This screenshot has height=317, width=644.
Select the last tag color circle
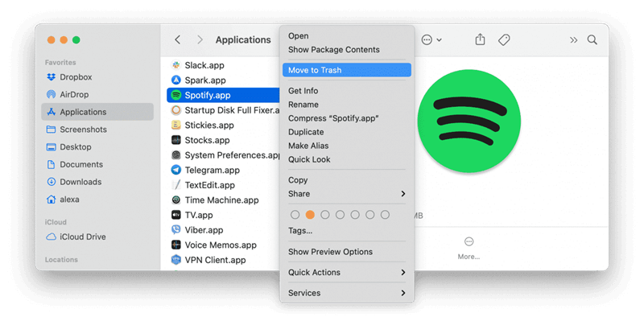(x=385, y=215)
